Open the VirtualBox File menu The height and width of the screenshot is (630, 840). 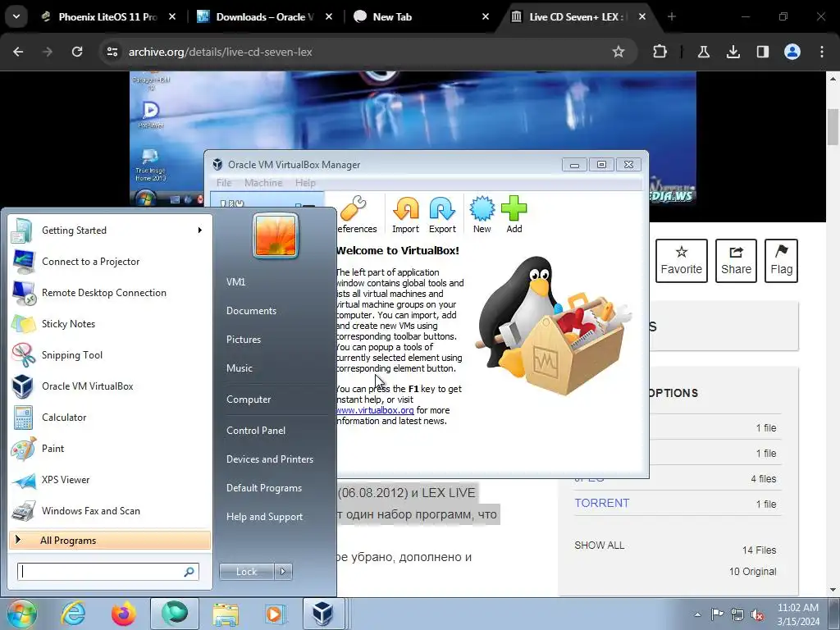click(x=224, y=183)
